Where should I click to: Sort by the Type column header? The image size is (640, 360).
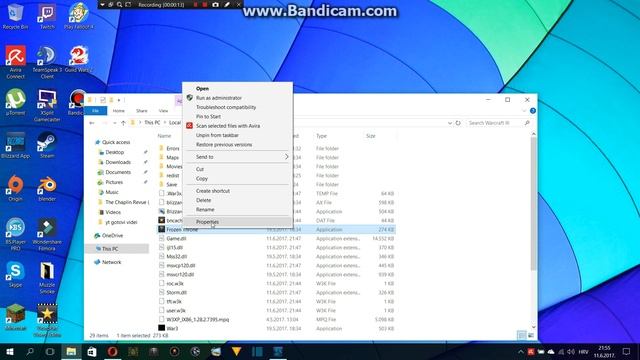tap(322, 136)
